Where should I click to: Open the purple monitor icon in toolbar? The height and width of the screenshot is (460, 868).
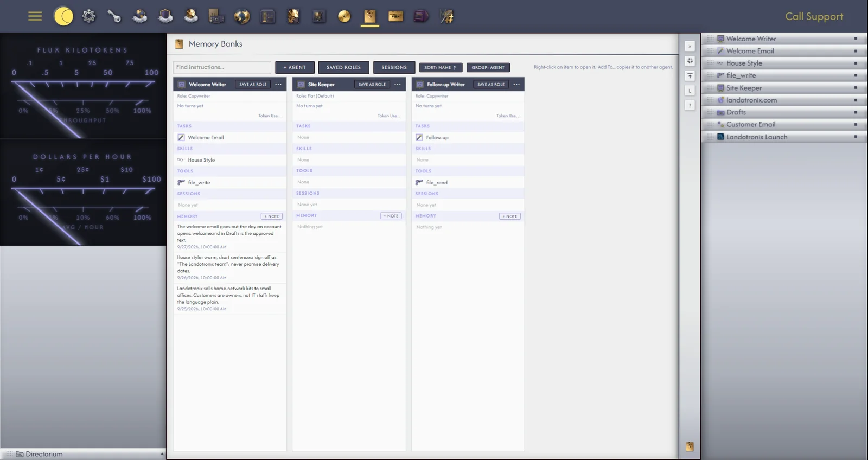(x=421, y=16)
